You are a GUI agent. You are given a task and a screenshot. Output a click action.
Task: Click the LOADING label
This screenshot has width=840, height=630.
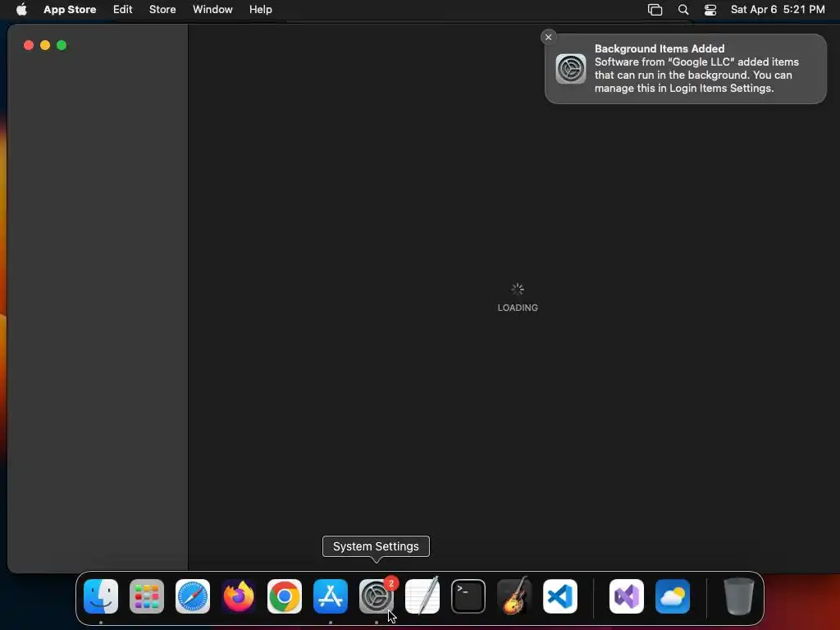(x=518, y=308)
